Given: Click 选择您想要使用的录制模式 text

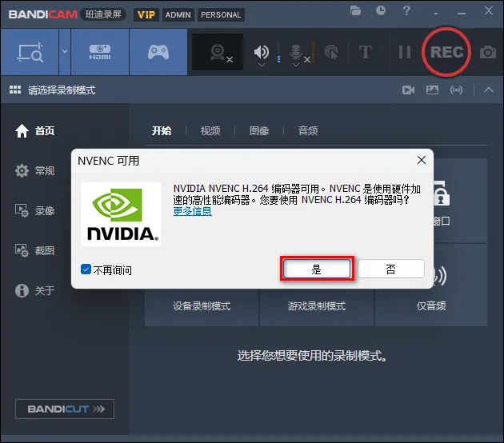Looking at the screenshot, I should 312,356.
